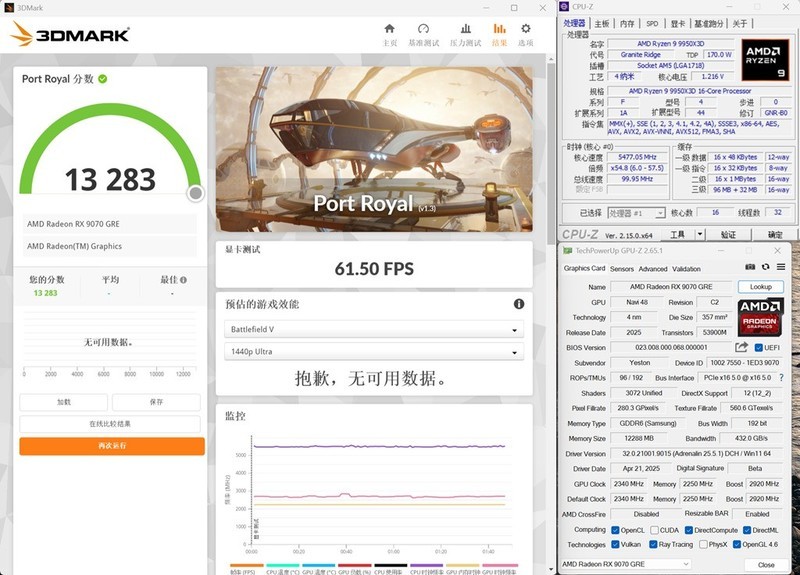Switch to GPU-Z Sensors tab
This screenshot has width=800, height=575.
click(622, 269)
